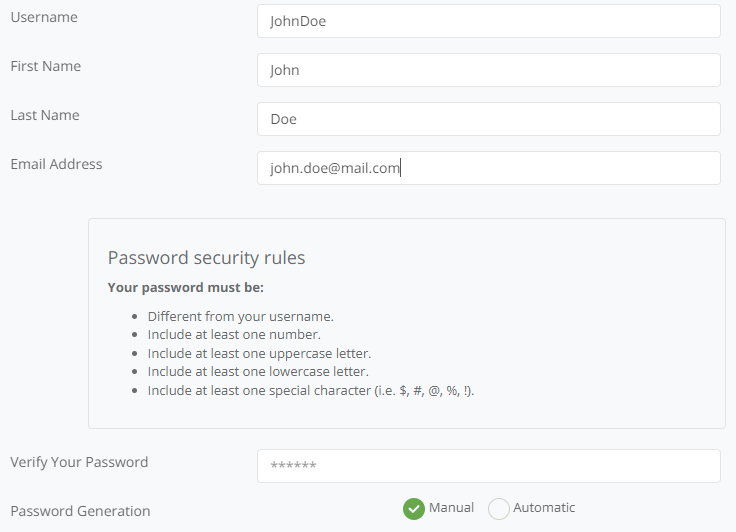Click into the Last Name field
The height and width of the screenshot is (532, 736).
pyautogui.click(x=488, y=119)
